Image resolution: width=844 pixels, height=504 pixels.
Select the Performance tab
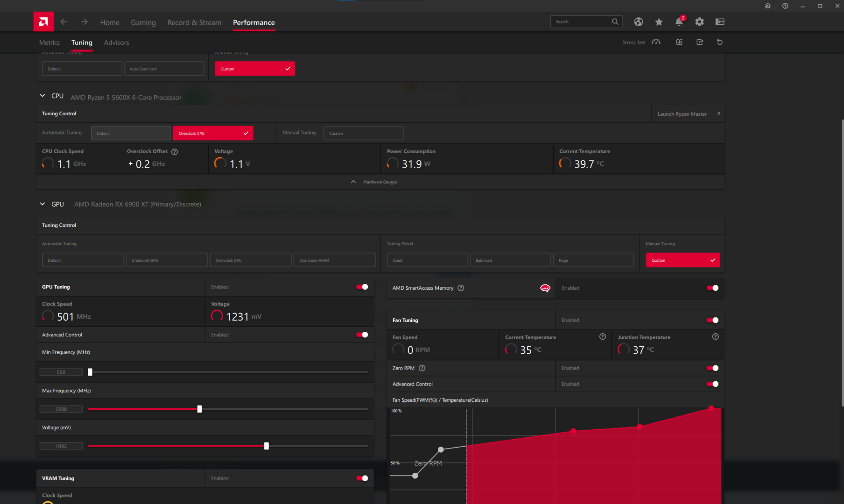tap(254, 22)
